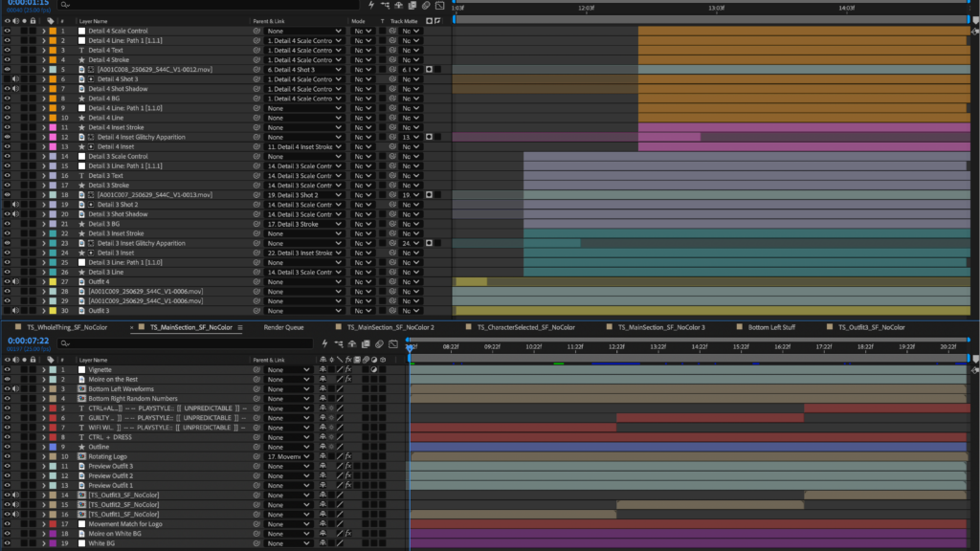
Task: Click orange label color of Detail 4 Scale Control
Action: [x=54, y=31]
